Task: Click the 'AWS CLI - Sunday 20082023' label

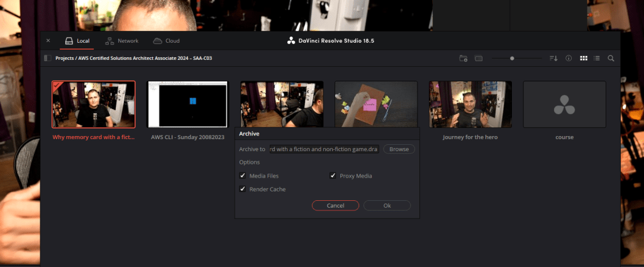Action: point(187,137)
